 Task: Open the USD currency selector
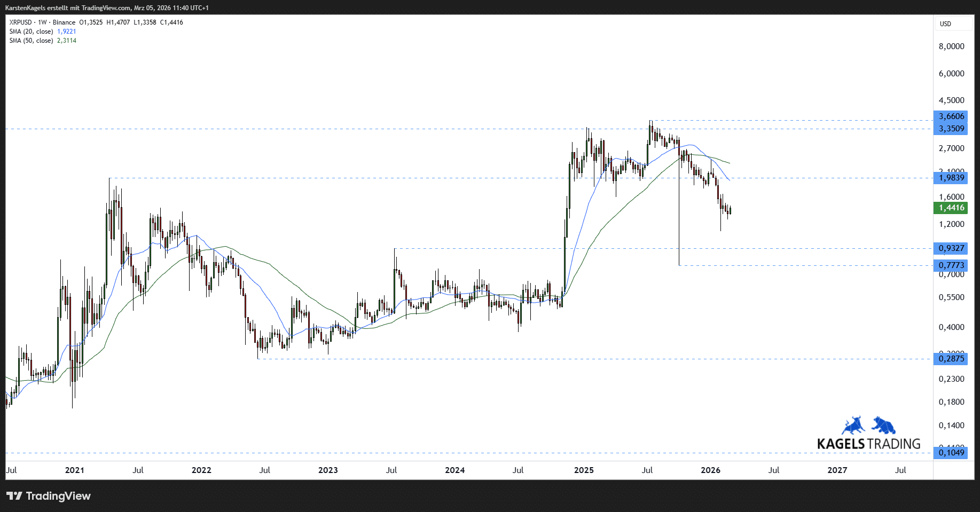coord(945,24)
